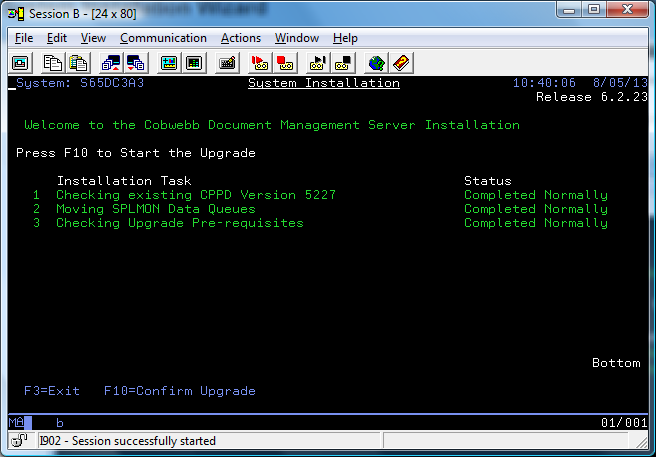Open the Display setup toolbar icon
Image resolution: width=656 pixels, height=457 pixels.
point(169,63)
